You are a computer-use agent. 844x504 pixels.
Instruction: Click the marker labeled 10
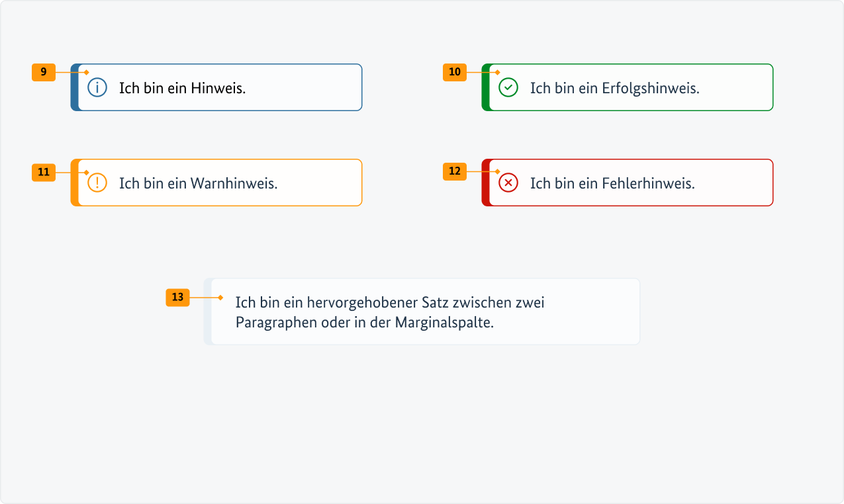tap(455, 73)
